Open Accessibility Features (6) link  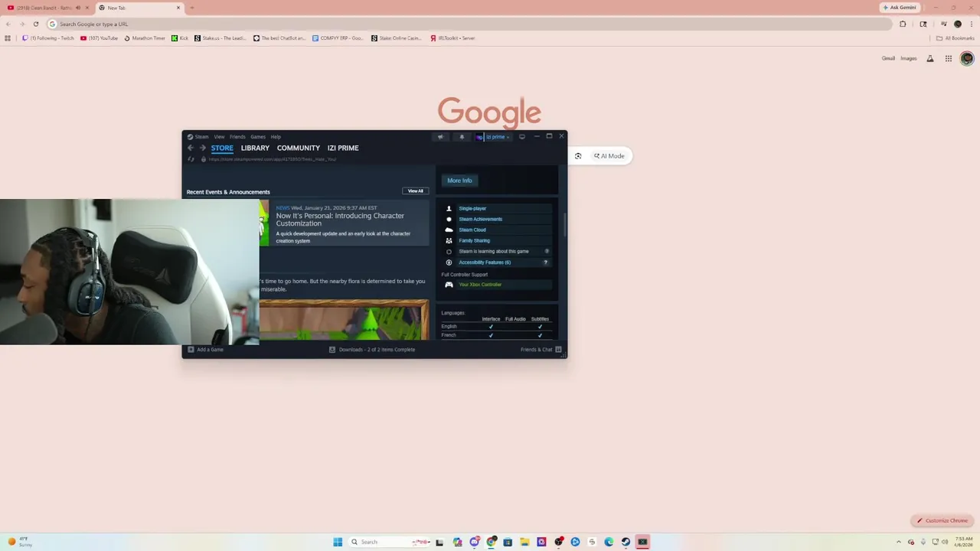point(485,262)
